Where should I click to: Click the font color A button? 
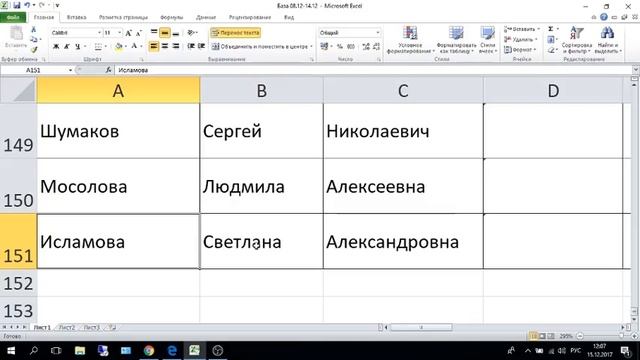[x=134, y=47]
